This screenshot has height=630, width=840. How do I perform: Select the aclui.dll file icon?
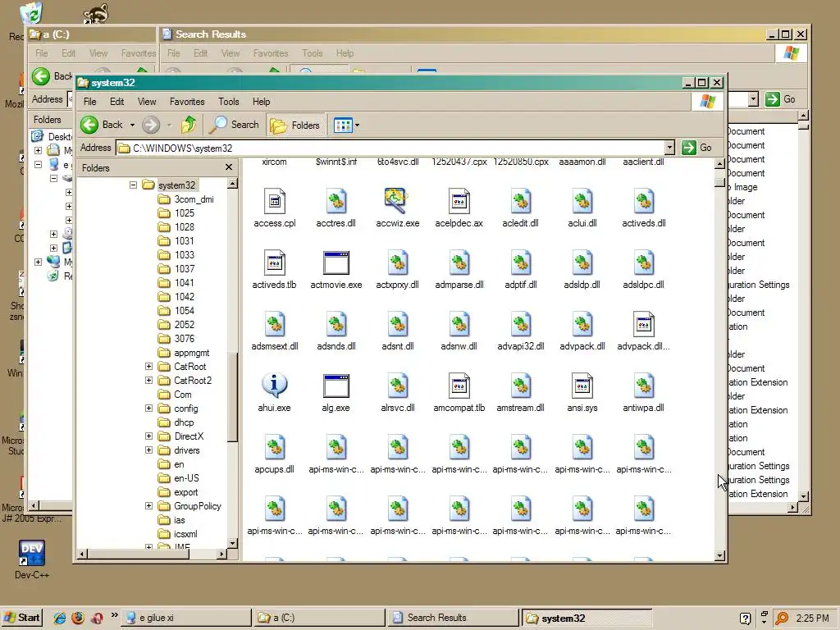(x=582, y=202)
